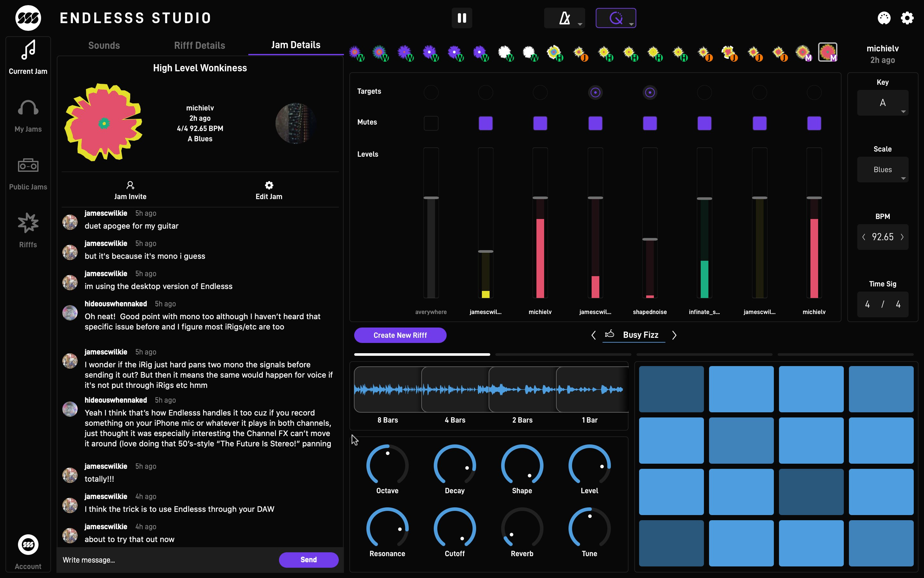Screen dimensions: 924x578
Task: Select the selected riff thumbnail marked M
Action: 828,52
